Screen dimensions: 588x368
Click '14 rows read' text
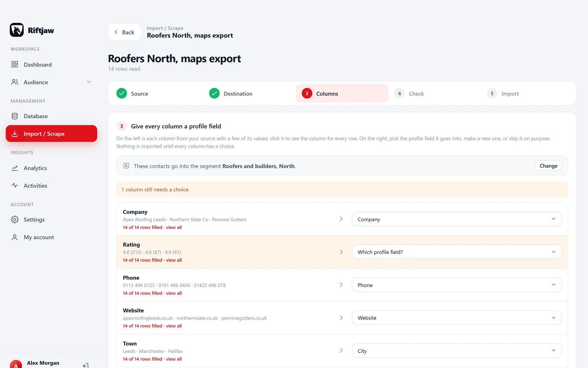124,69
